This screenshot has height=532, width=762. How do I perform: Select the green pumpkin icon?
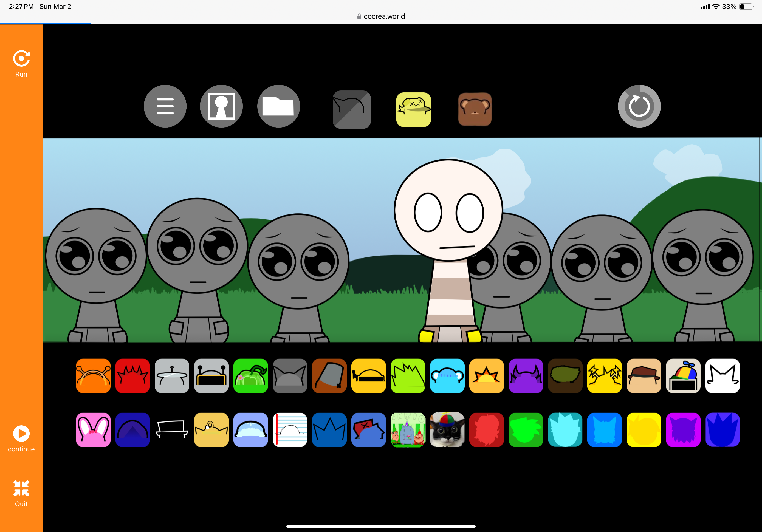(x=250, y=376)
